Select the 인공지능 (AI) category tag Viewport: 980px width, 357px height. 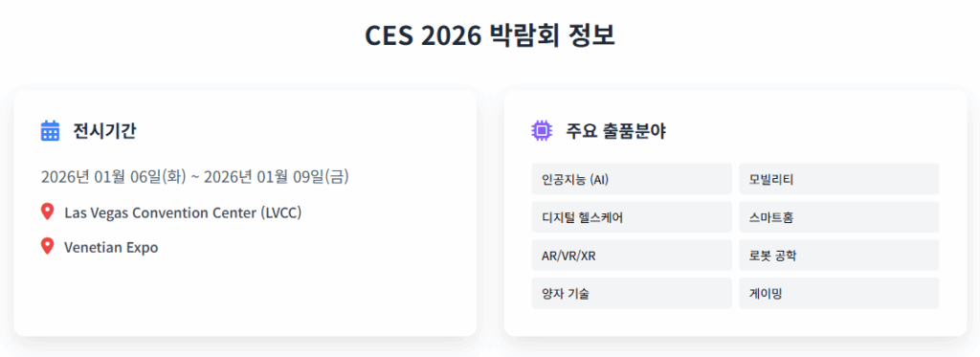pyautogui.click(x=632, y=179)
